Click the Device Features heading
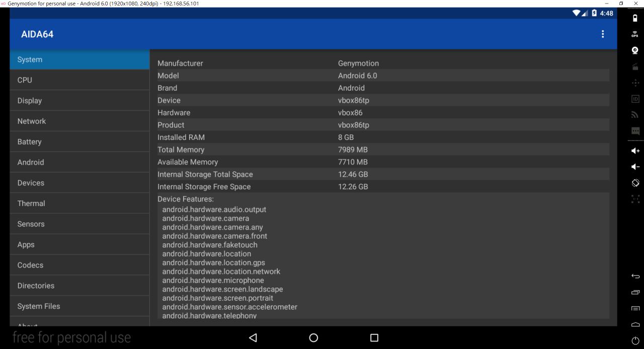 point(186,199)
